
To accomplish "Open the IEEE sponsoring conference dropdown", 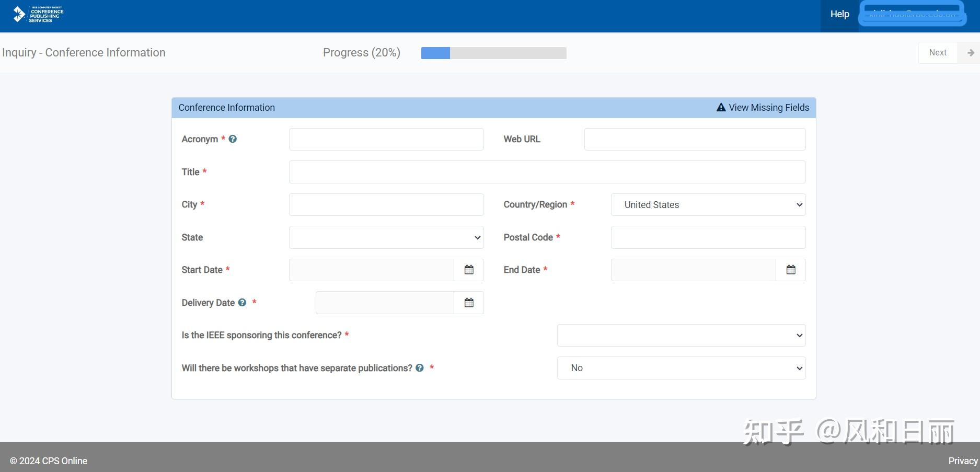I will coord(681,336).
